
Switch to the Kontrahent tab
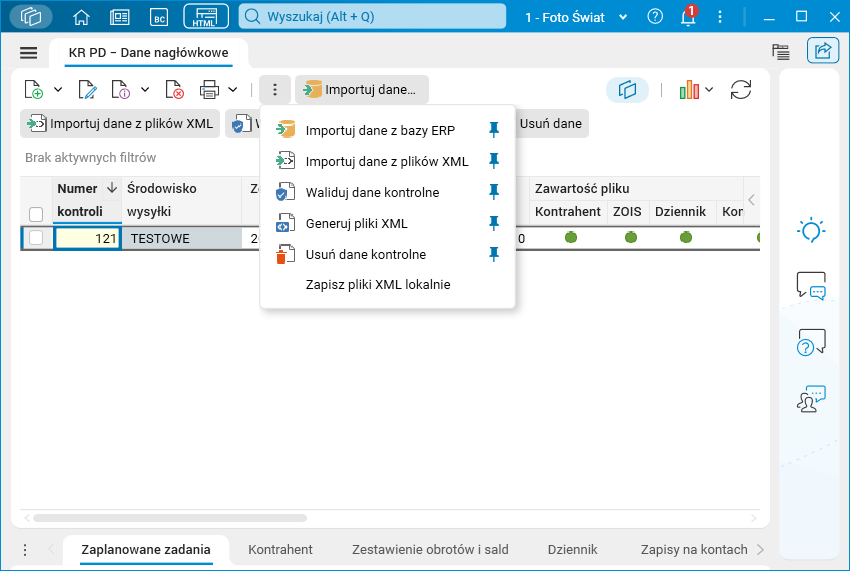click(280, 550)
